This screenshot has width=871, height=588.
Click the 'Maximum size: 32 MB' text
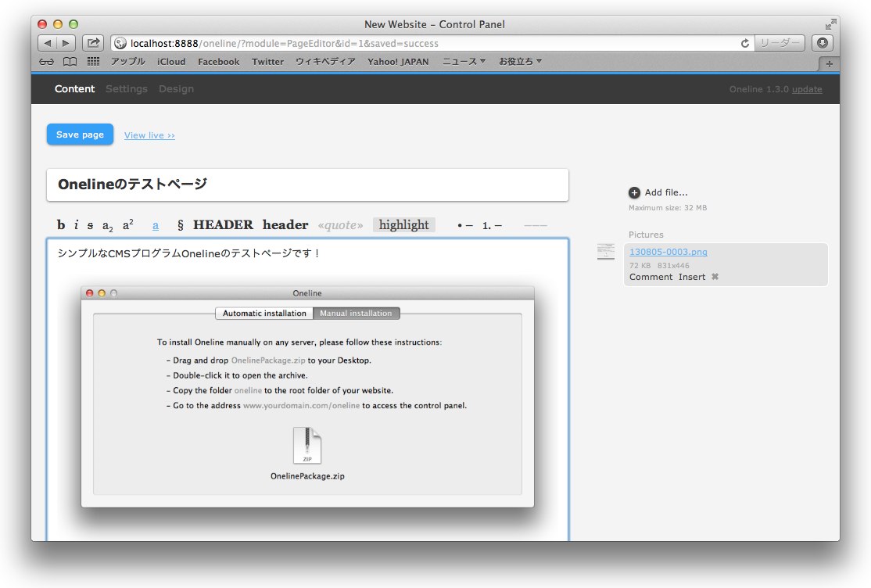[668, 208]
